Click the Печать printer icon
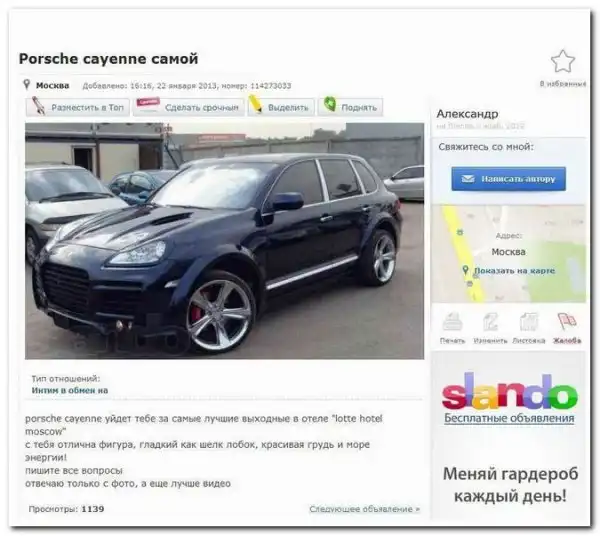The image size is (600, 536). tap(452, 322)
